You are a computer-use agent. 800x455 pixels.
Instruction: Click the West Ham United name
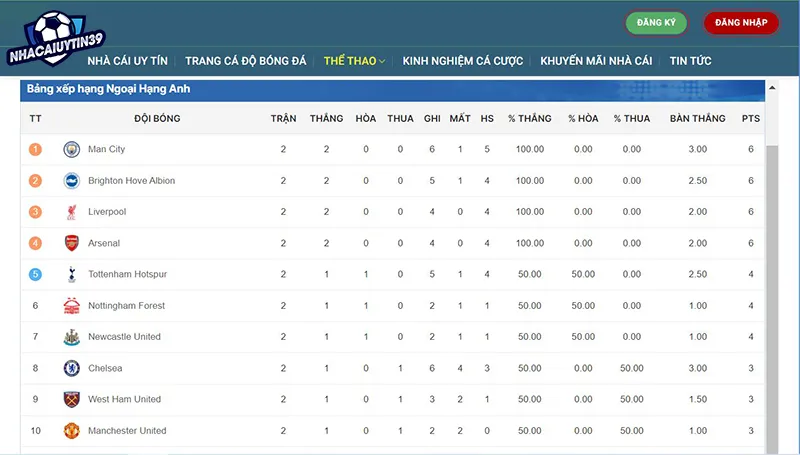pyautogui.click(x=124, y=399)
